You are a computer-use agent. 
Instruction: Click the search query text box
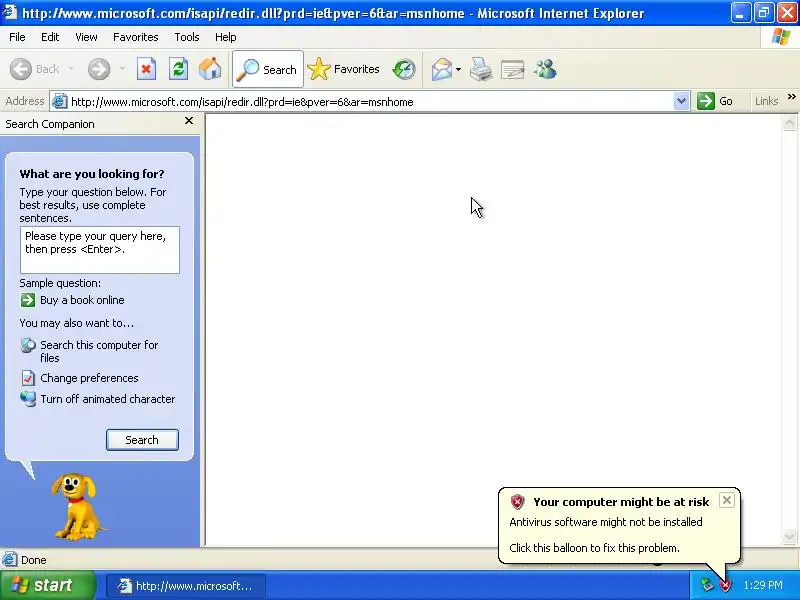pos(99,250)
